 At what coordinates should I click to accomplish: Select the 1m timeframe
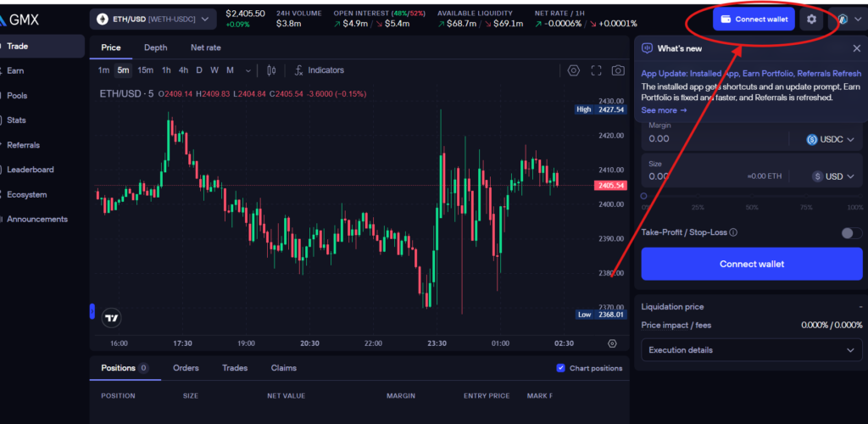click(103, 70)
